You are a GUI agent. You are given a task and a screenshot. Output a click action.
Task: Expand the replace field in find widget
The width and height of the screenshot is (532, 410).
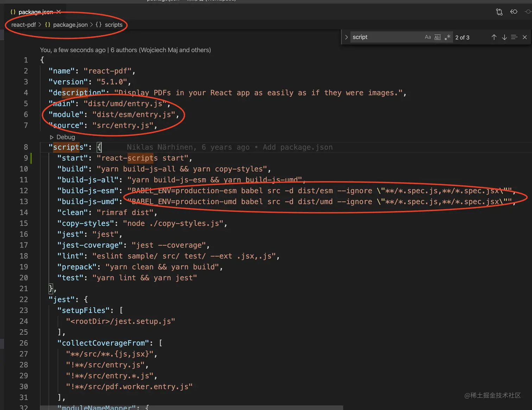pos(346,37)
